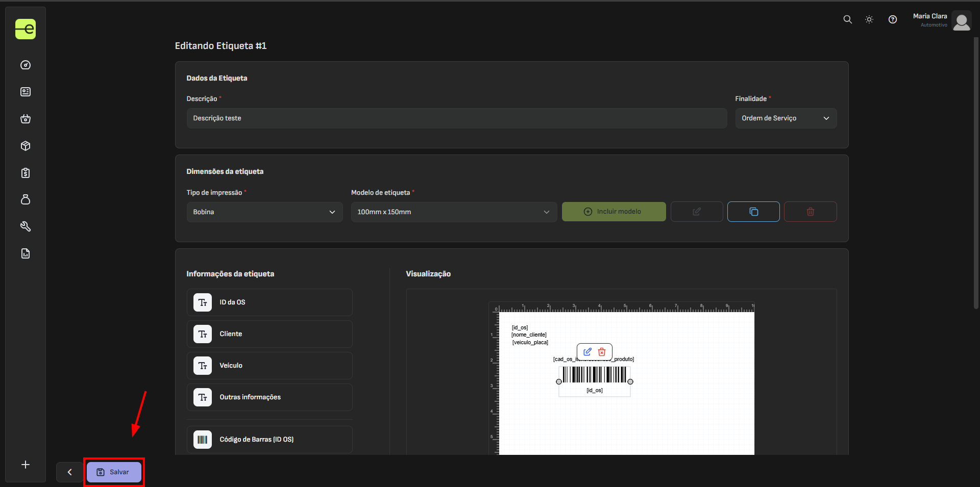Viewport: 980px width, 487px height.
Task: Click the edit pencil on preview element
Action: coord(587,352)
